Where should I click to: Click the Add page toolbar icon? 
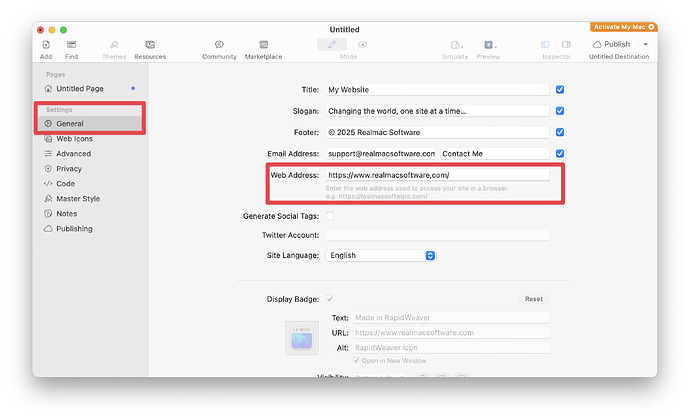(x=46, y=44)
